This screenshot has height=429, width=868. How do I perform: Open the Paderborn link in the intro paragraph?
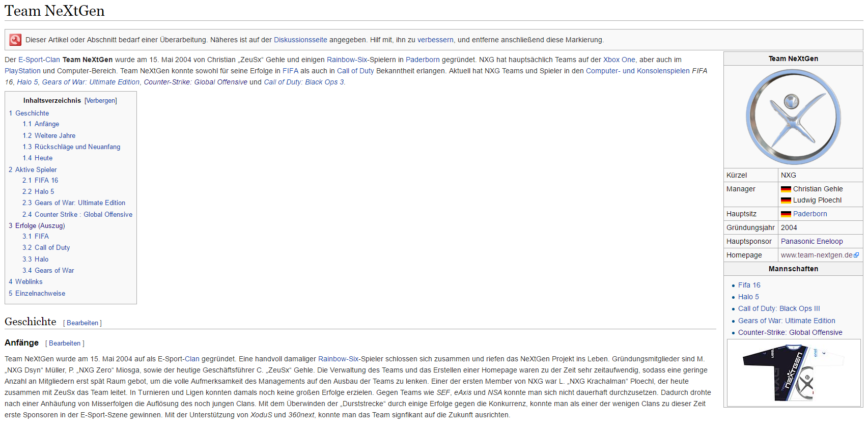pos(423,60)
